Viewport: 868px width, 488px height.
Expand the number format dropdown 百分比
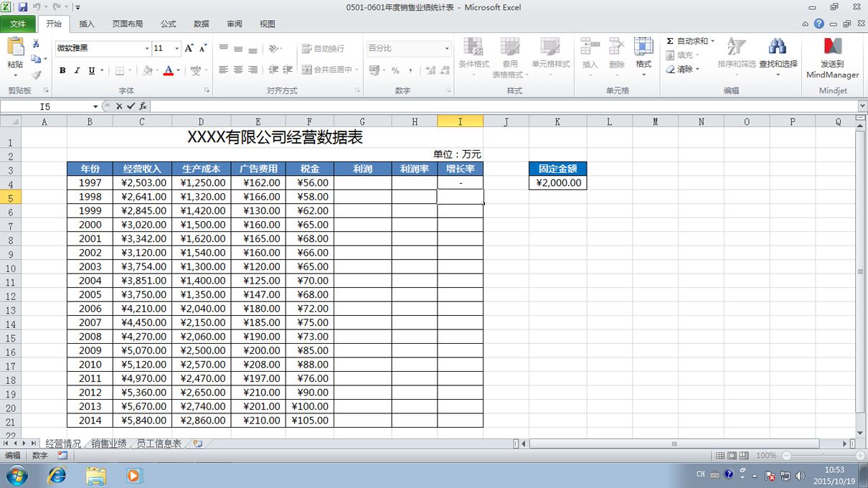tap(446, 48)
